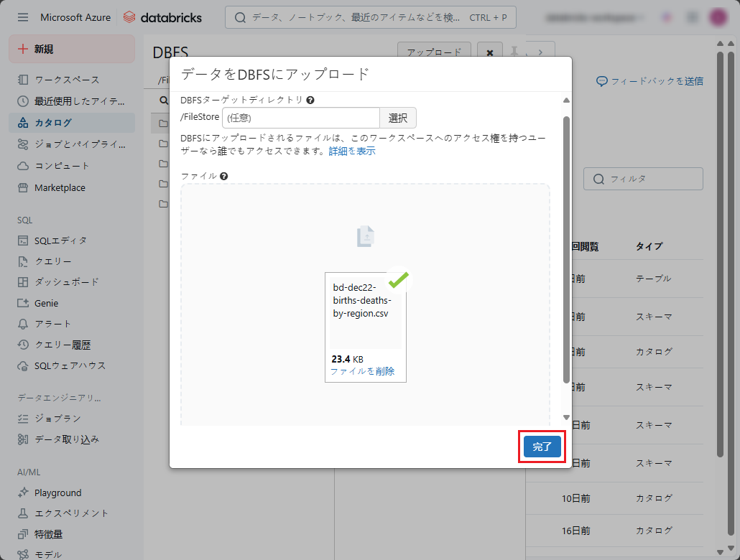Open the hamburger menu in the header

tap(23, 17)
